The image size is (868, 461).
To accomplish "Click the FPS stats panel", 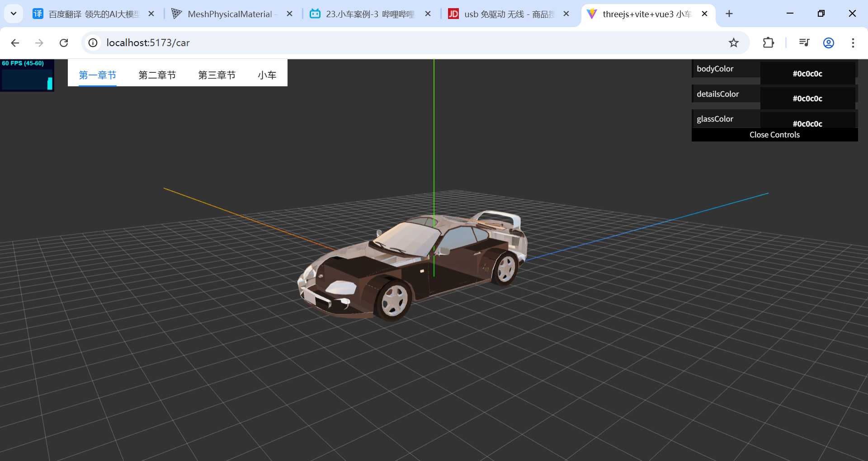I will point(27,75).
